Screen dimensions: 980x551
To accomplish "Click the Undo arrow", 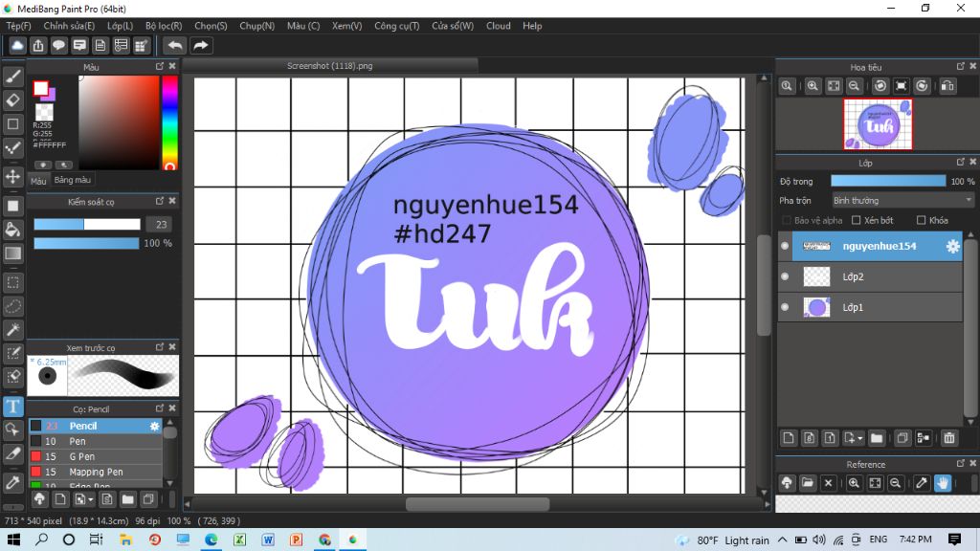I will tap(175, 45).
